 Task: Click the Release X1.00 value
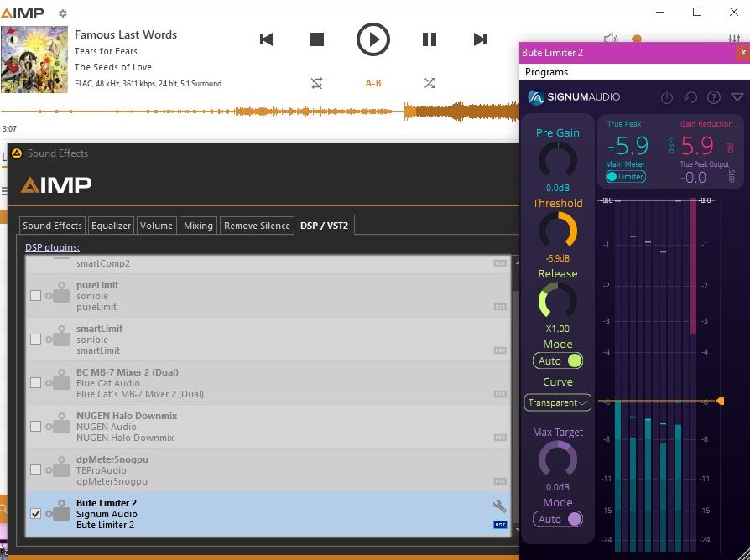coord(558,329)
